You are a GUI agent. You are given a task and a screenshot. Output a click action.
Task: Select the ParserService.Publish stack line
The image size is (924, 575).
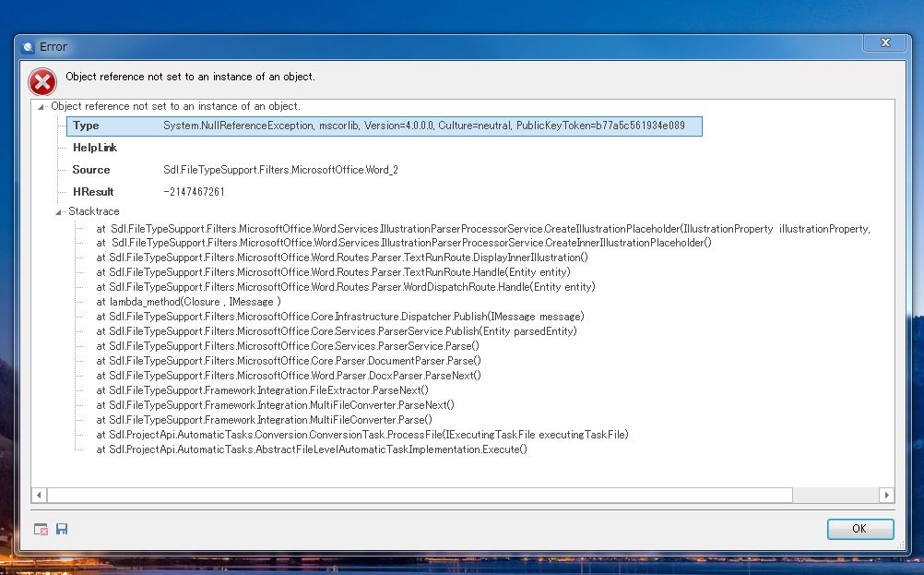337,330
